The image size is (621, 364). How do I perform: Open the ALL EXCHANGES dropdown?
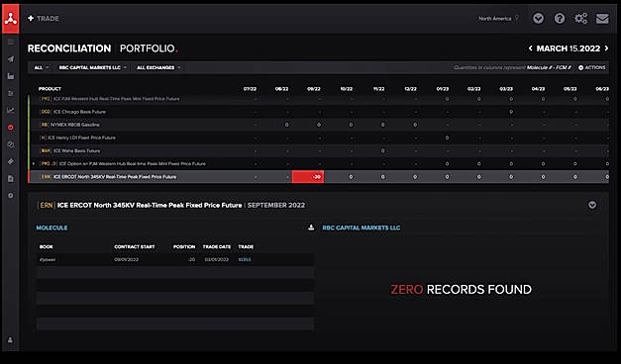(x=158, y=67)
